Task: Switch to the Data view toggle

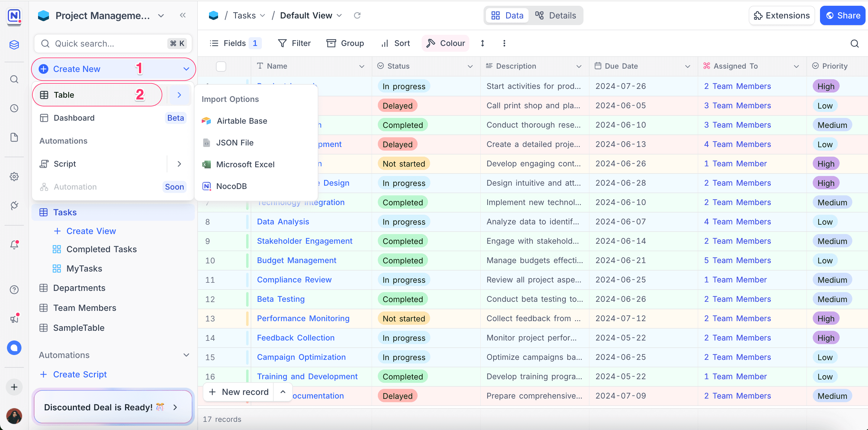Action: (507, 15)
